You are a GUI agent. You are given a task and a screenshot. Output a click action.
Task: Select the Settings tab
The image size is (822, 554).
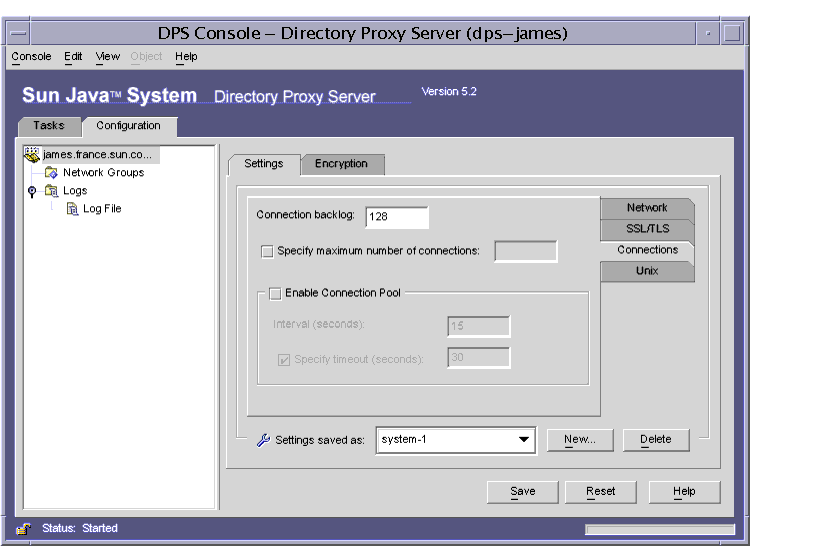point(264,164)
